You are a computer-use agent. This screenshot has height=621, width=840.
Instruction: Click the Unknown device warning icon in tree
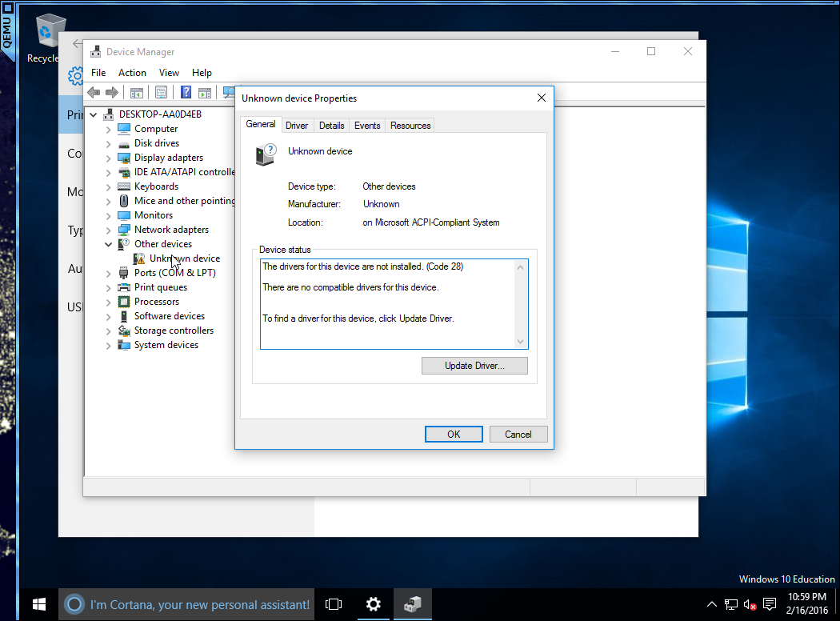(x=139, y=258)
